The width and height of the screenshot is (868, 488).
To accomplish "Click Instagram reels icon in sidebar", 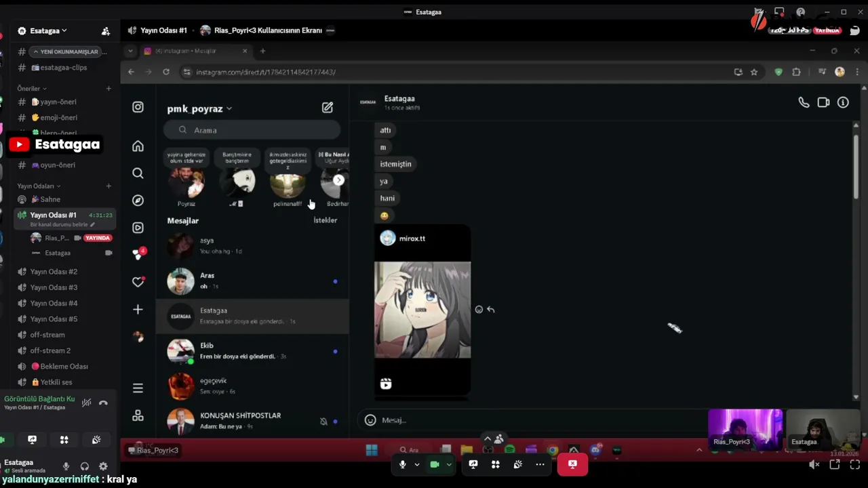I will pyautogui.click(x=138, y=228).
